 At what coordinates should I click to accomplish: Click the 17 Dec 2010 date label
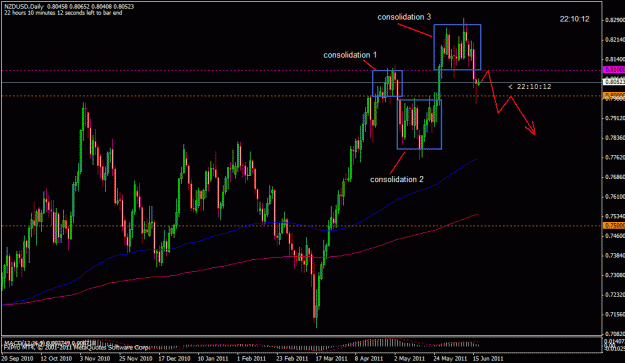pos(175,358)
